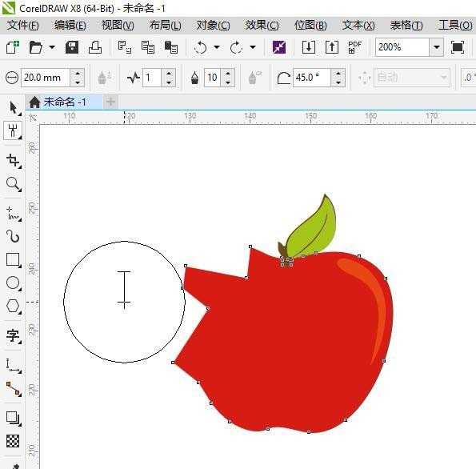Toggle full-screen preview button
This screenshot has width=476, height=469.
click(x=458, y=47)
